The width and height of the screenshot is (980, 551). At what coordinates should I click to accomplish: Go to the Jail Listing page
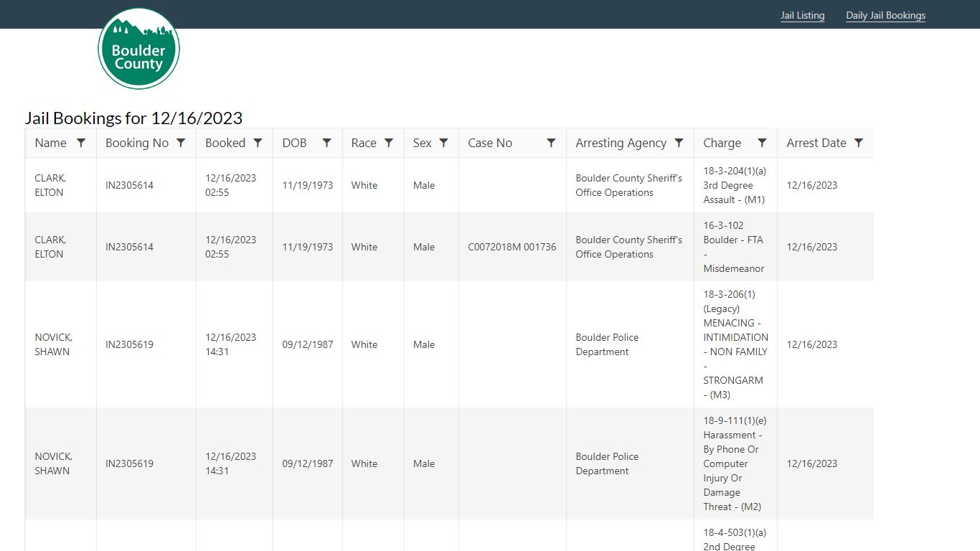click(803, 15)
